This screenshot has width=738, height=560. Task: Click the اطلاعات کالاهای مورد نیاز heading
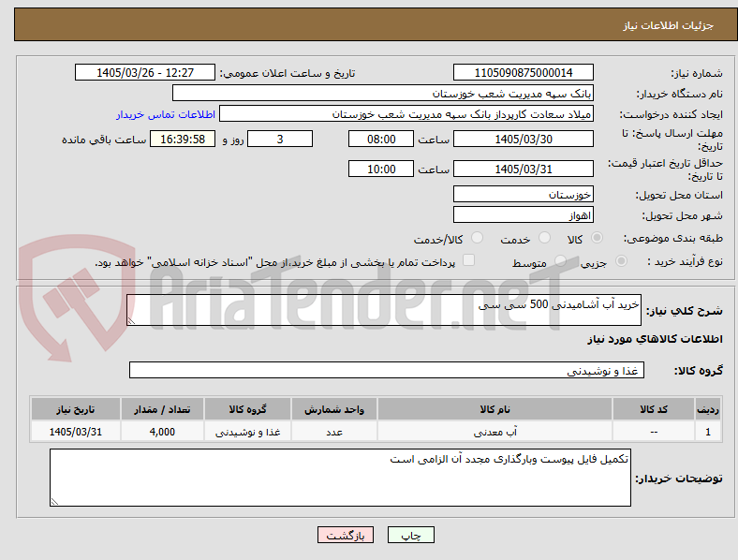[655, 339]
